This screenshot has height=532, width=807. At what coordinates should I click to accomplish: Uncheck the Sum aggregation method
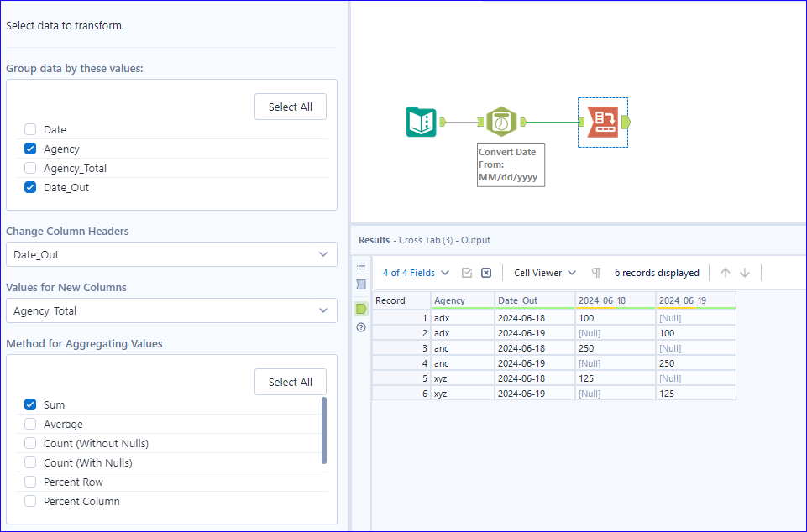point(30,404)
